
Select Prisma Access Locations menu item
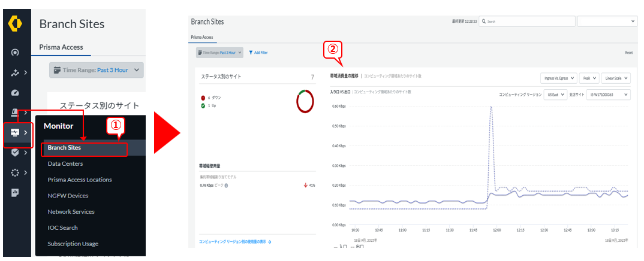tap(79, 180)
